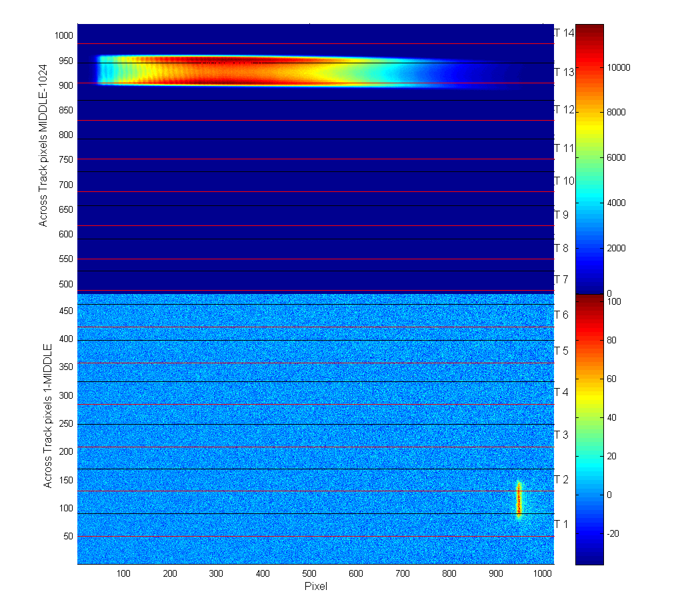Click the 'T 1' track label

point(561,523)
